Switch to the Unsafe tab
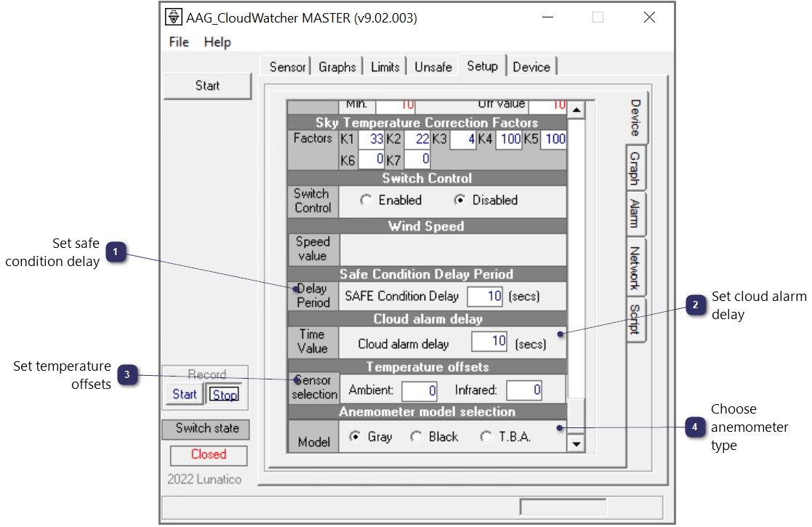 [x=433, y=67]
